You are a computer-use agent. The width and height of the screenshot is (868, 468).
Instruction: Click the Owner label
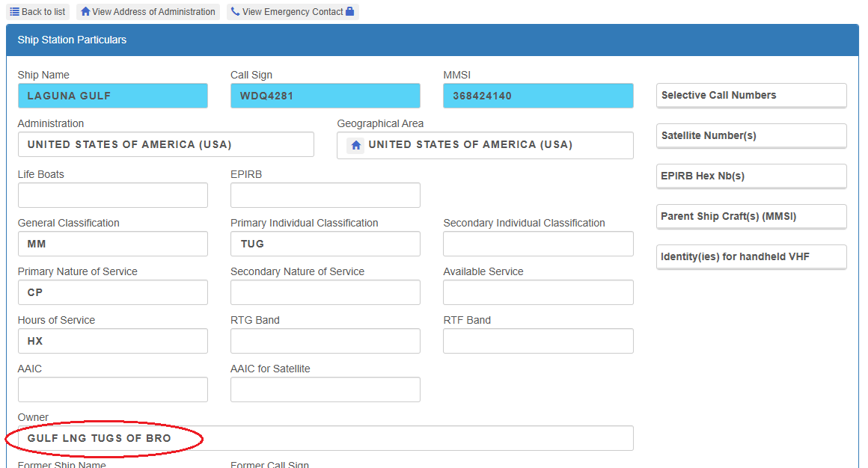[33, 417]
